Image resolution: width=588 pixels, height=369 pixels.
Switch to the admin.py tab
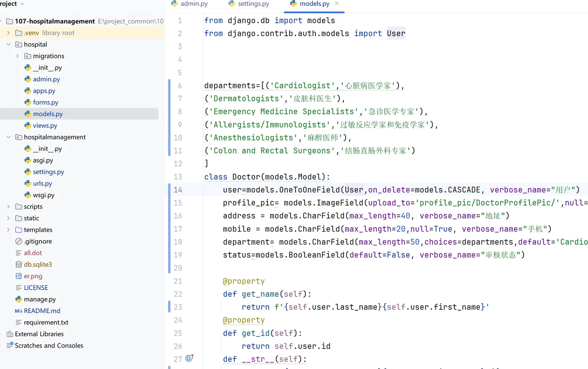click(189, 4)
